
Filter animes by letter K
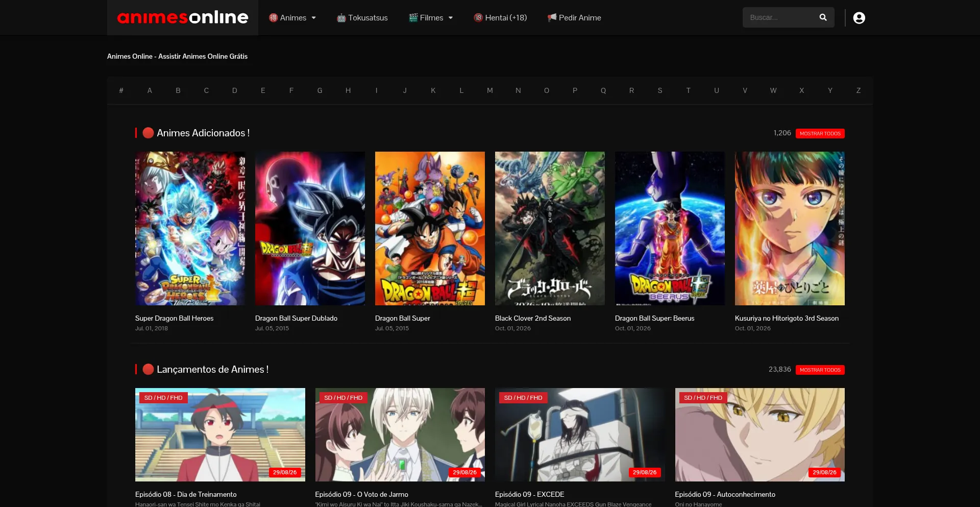tap(433, 90)
